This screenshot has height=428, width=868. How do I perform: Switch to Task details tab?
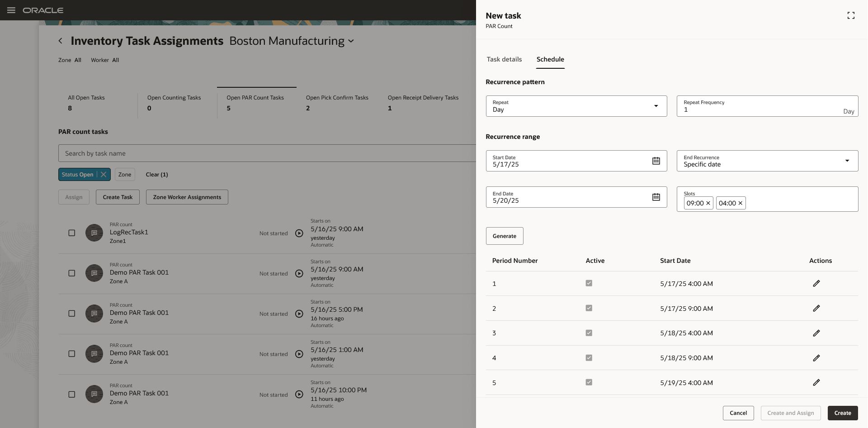coord(504,59)
